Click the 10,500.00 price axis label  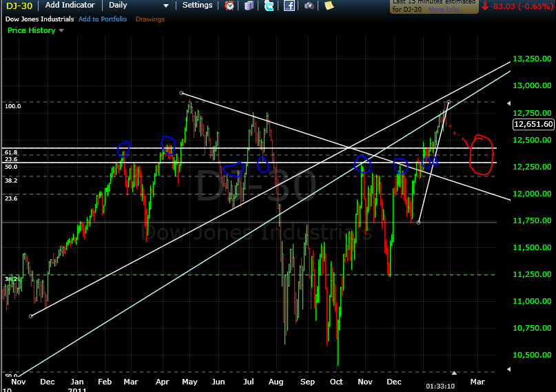(x=532, y=355)
